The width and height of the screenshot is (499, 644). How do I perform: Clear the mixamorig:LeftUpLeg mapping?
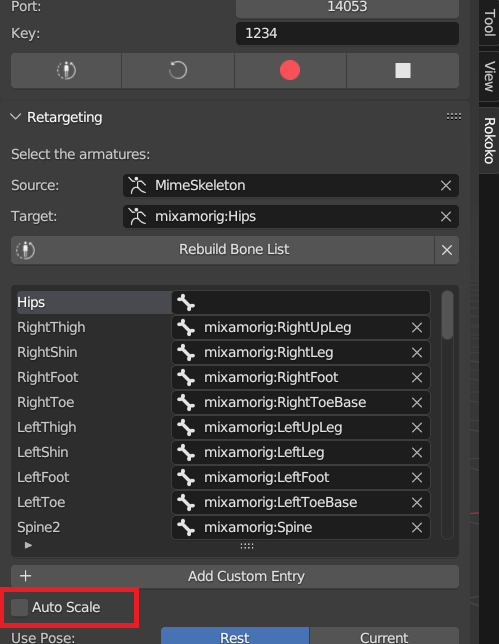click(x=417, y=428)
